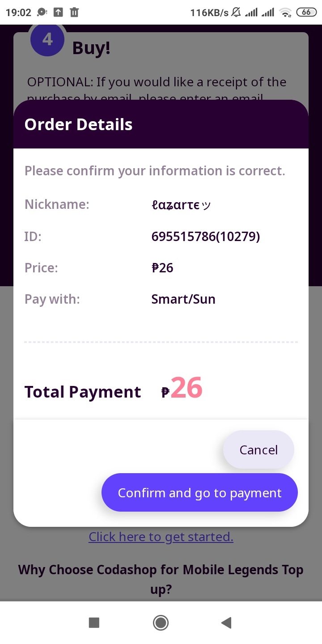Tap the upload arrow status icon
The image size is (322, 644).
58,13
